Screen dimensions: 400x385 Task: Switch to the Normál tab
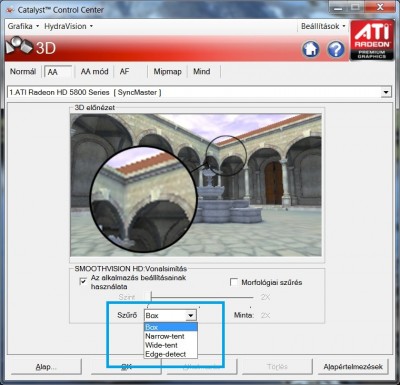(x=23, y=71)
